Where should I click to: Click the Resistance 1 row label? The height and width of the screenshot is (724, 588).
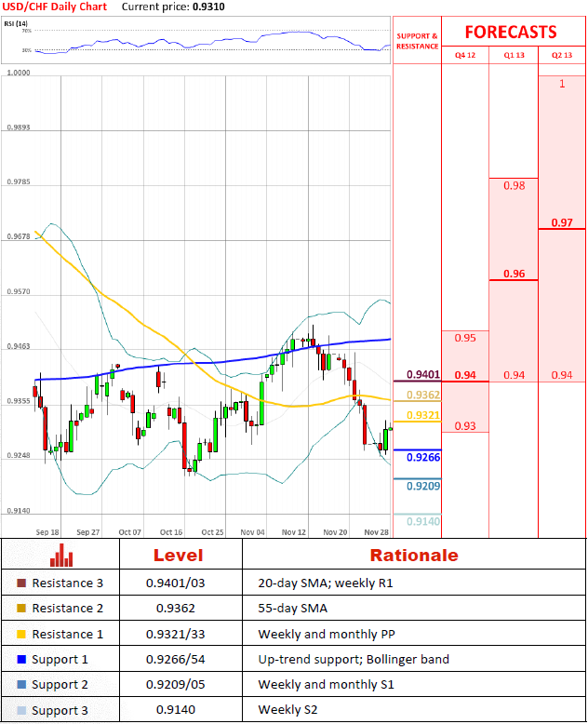pos(67,635)
